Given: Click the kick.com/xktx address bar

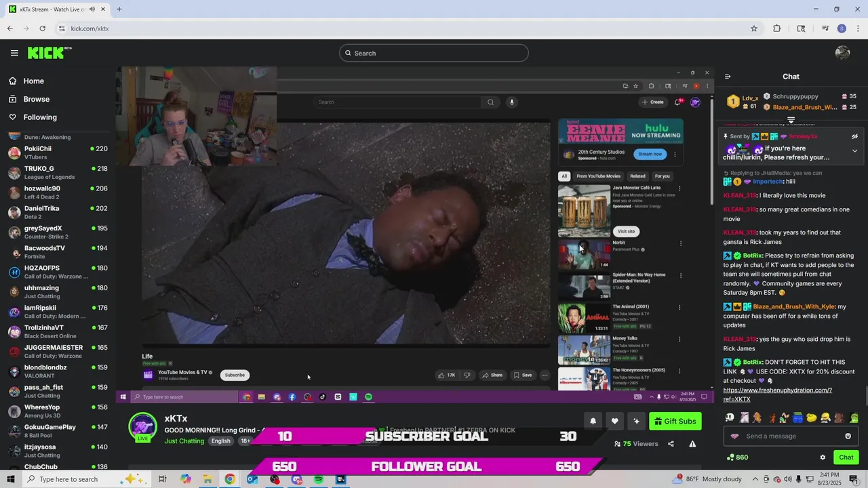Looking at the screenshot, I should [x=400, y=28].
